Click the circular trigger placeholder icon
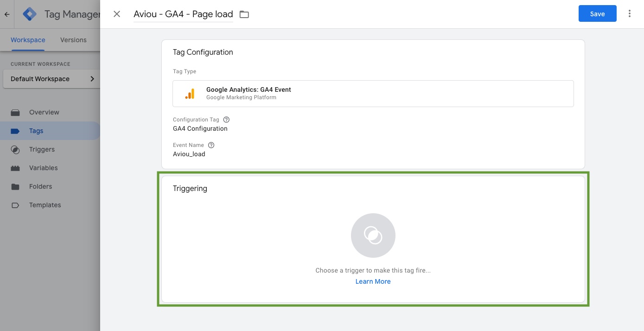 tap(373, 236)
